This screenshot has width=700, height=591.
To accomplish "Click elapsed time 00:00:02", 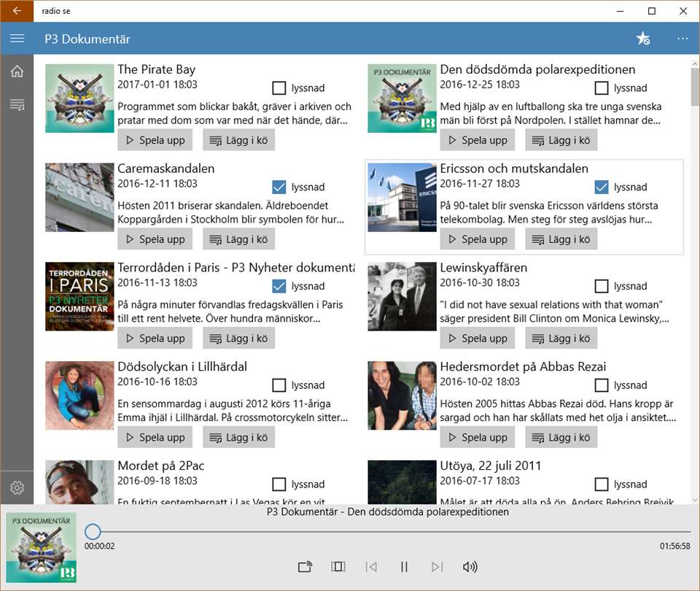I will 100,546.
